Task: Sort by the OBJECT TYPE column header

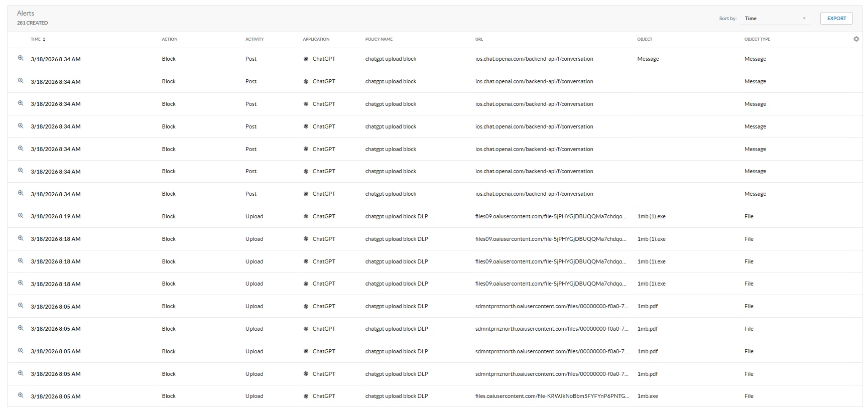Action: pos(757,39)
